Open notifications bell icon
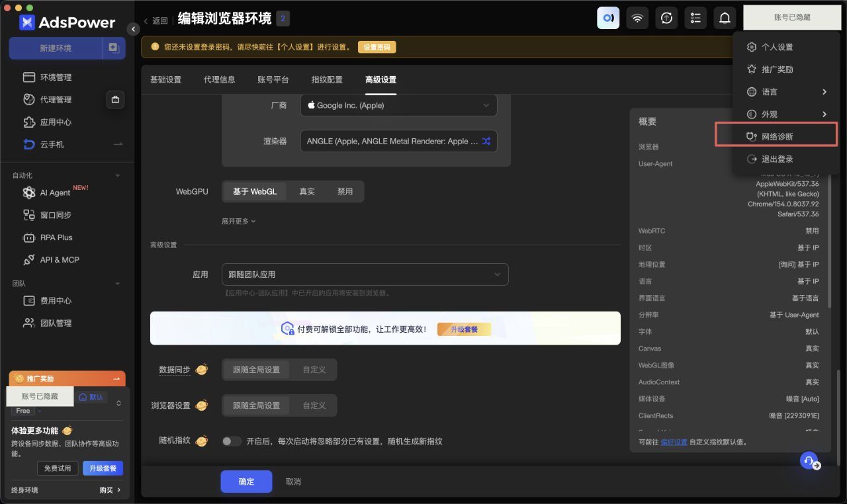The height and width of the screenshot is (504, 847). pos(725,18)
